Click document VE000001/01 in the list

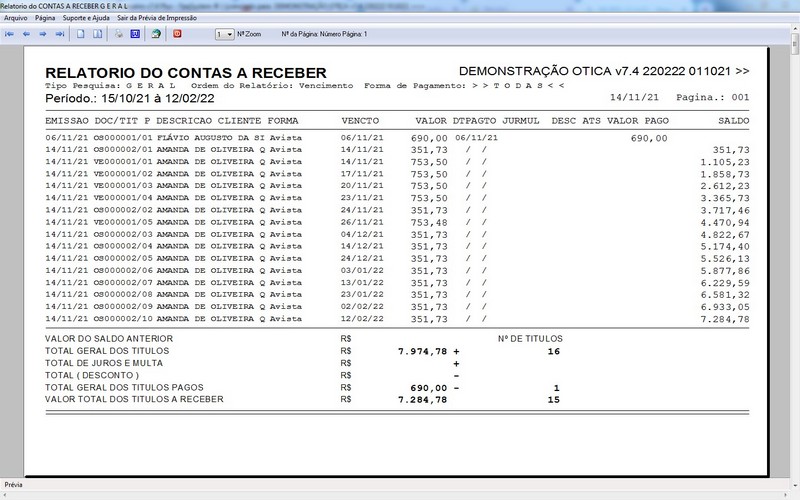123,162
